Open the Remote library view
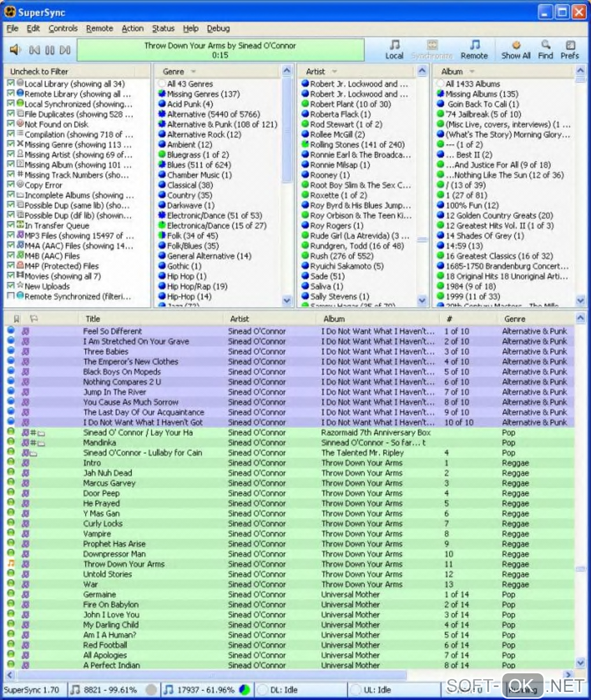Screen dimensions: 591x700 click(x=474, y=50)
